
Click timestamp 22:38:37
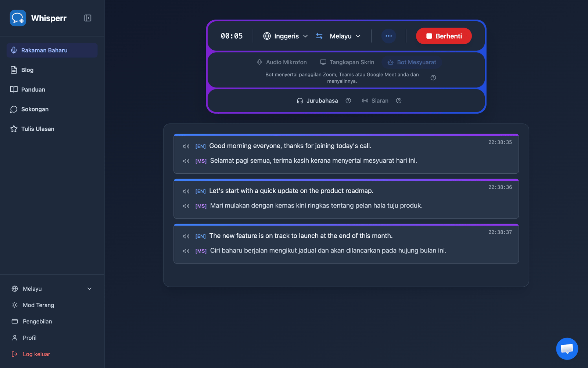pos(500,232)
